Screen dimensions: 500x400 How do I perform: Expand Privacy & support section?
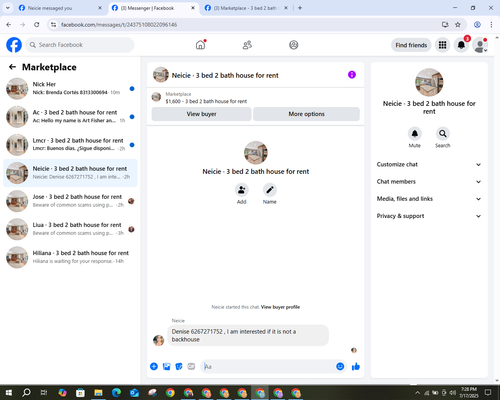coord(429,216)
